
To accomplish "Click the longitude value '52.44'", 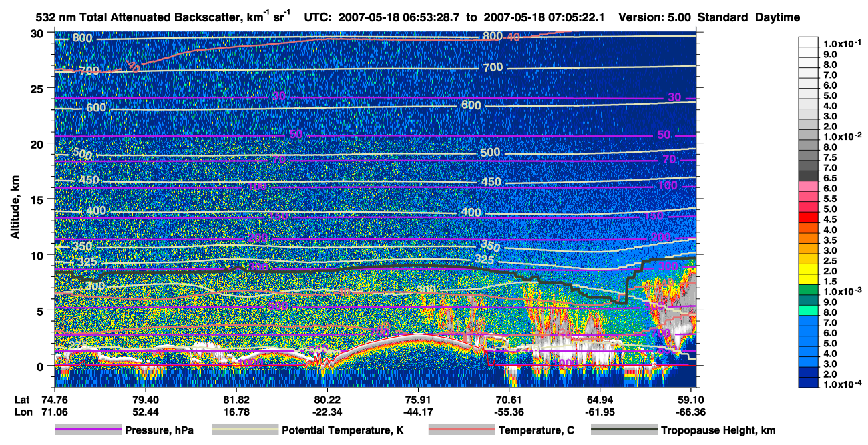I will pyautogui.click(x=144, y=412).
